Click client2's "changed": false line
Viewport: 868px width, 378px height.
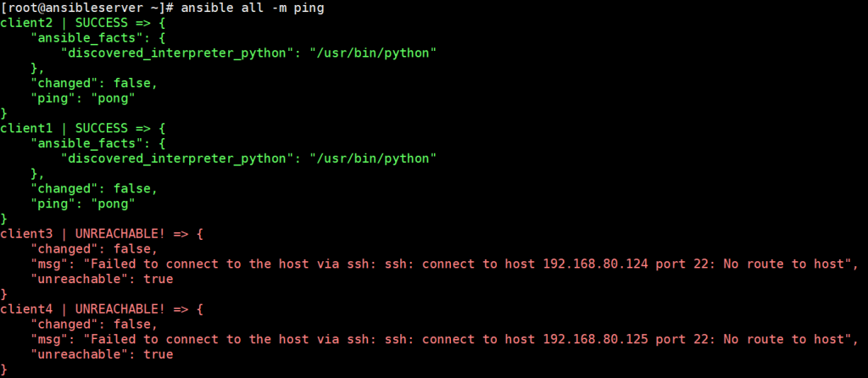coord(94,84)
